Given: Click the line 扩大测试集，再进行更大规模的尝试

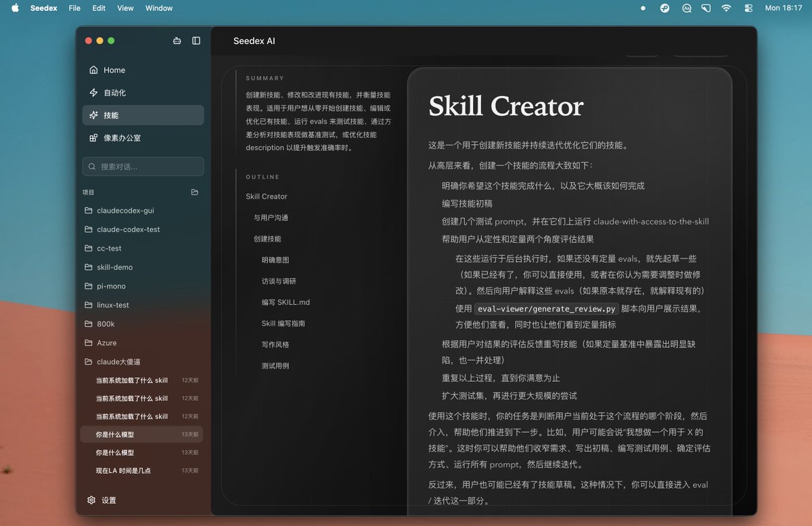Looking at the screenshot, I should pyautogui.click(x=510, y=395).
